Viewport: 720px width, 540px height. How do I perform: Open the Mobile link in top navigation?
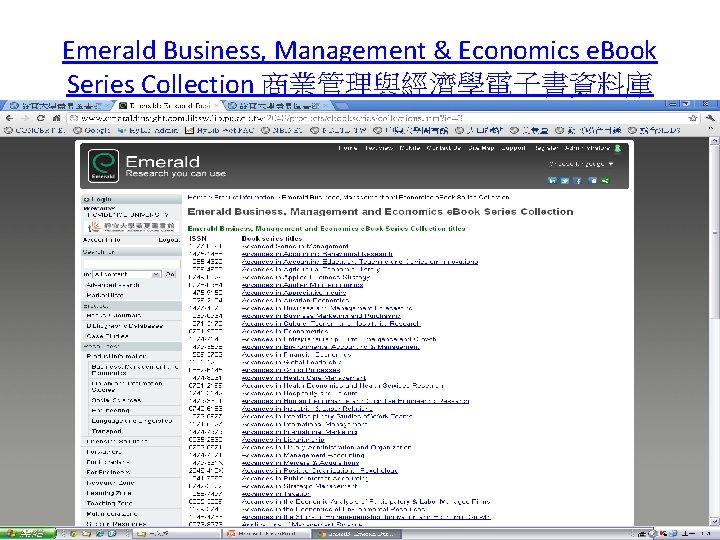(x=410, y=148)
